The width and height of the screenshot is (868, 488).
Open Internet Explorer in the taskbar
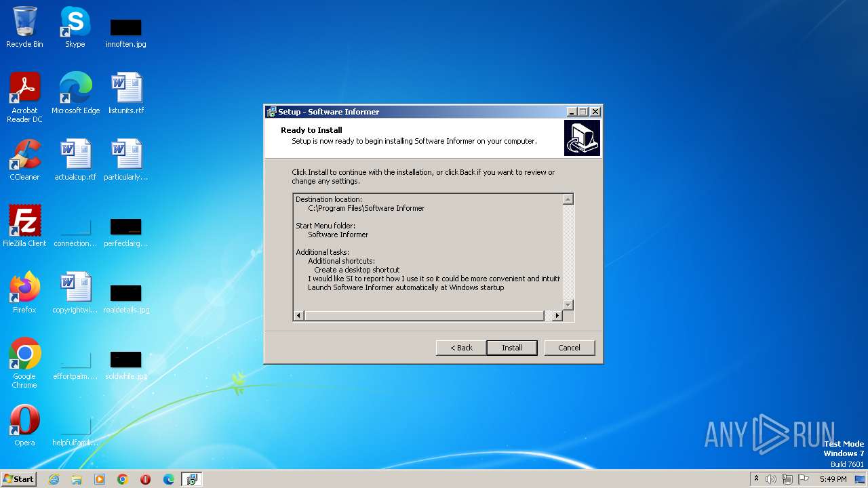click(54, 479)
